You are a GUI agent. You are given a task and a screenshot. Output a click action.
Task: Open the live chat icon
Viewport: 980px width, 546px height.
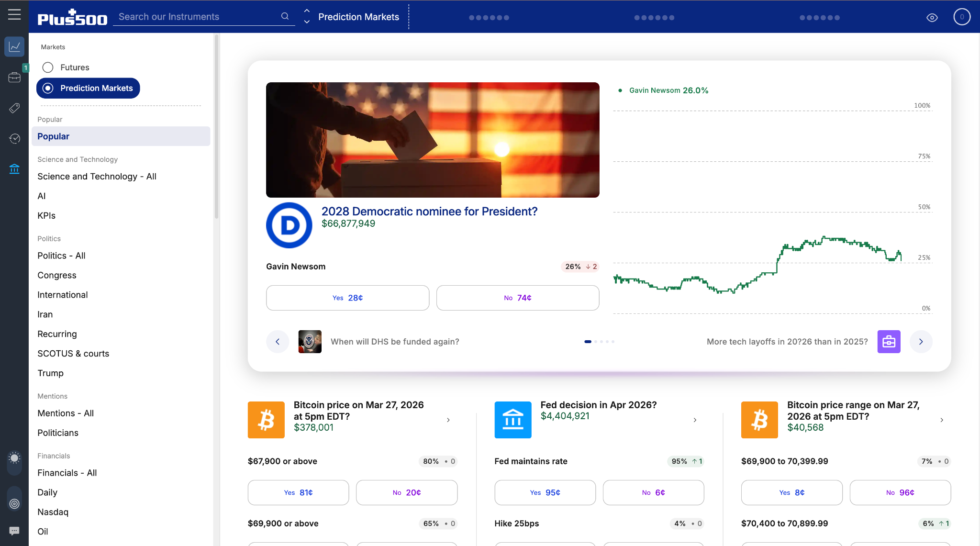click(x=14, y=531)
